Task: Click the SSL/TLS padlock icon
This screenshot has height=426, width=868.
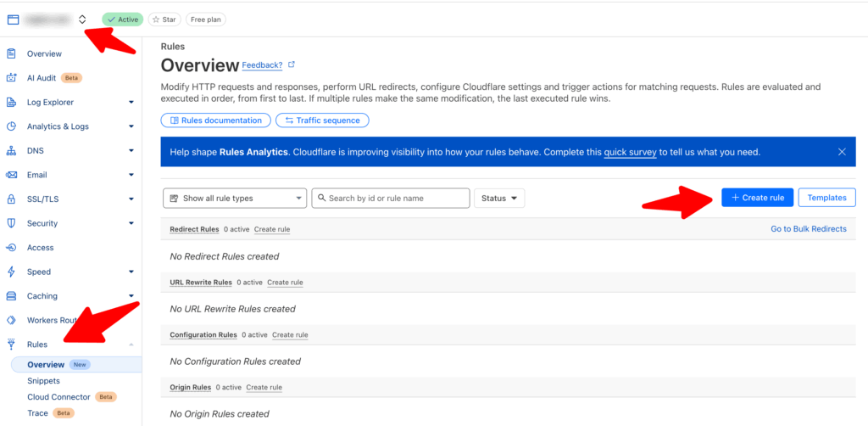Action: [x=10, y=199]
